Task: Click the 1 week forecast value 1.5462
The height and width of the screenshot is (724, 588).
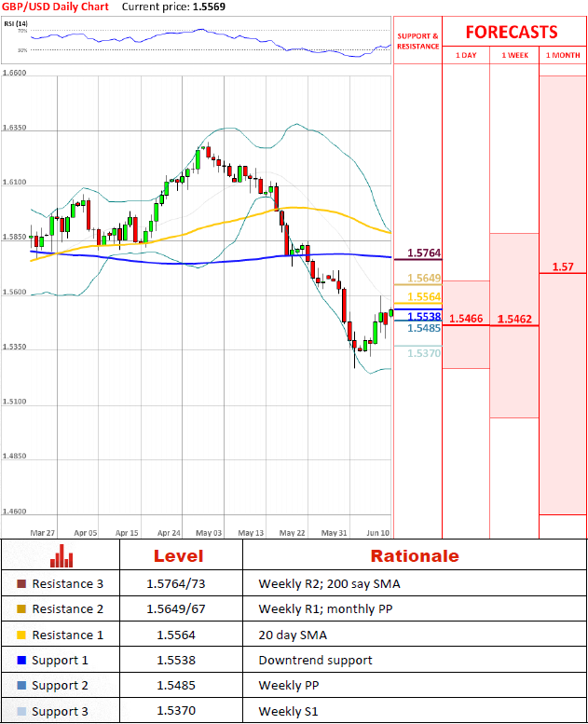Action: (514, 319)
